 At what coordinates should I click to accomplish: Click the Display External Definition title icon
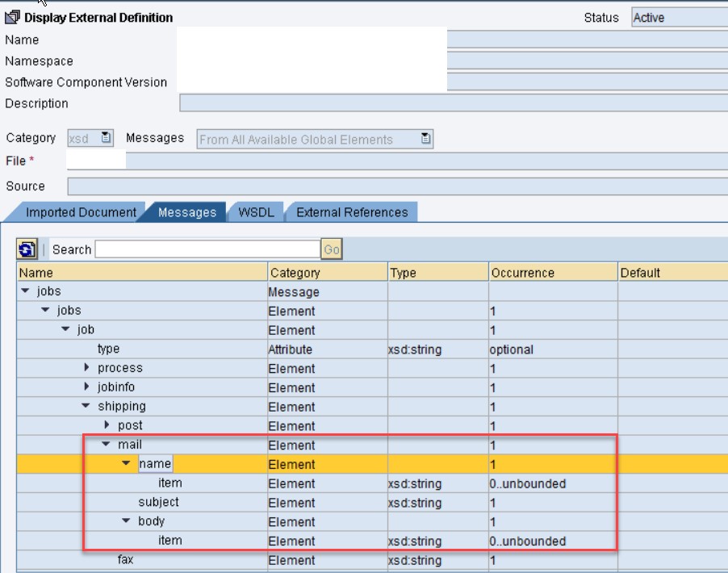click(x=12, y=17)
